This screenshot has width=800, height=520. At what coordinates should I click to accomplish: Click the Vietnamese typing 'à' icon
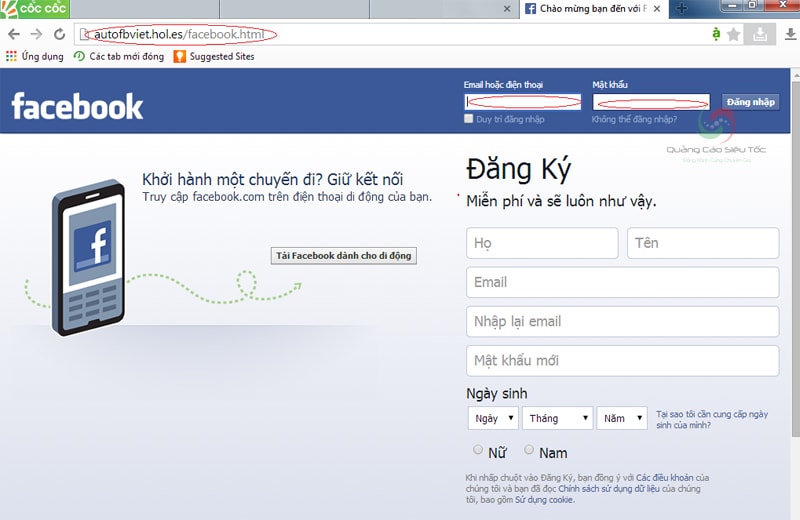(x=716, y=34)
